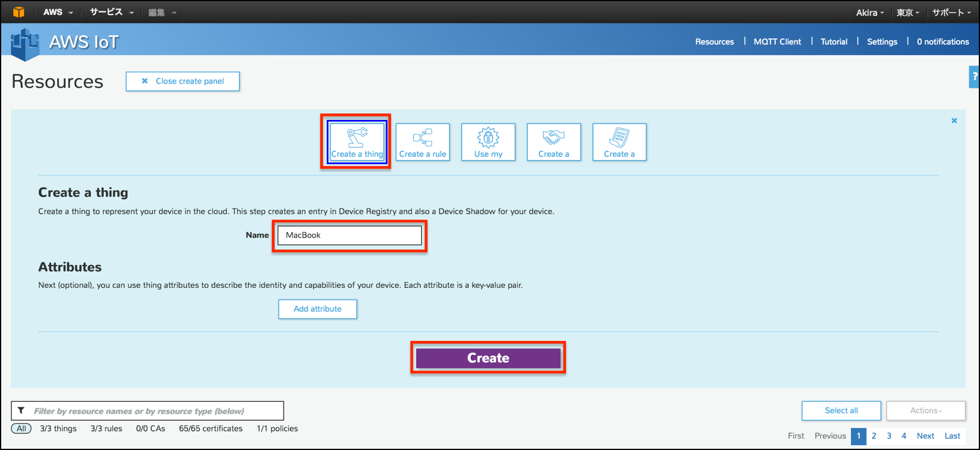Screen dimensions: 980x450
Task: Click the AWS orange cube home icon
Action: click(x=19, y=12)
